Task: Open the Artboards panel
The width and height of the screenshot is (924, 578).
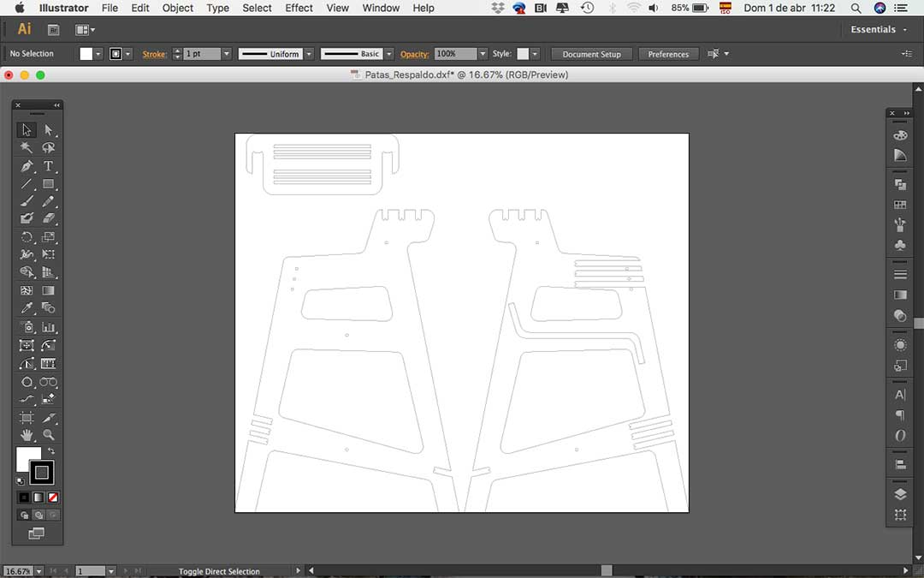Action: coord(900,515)
